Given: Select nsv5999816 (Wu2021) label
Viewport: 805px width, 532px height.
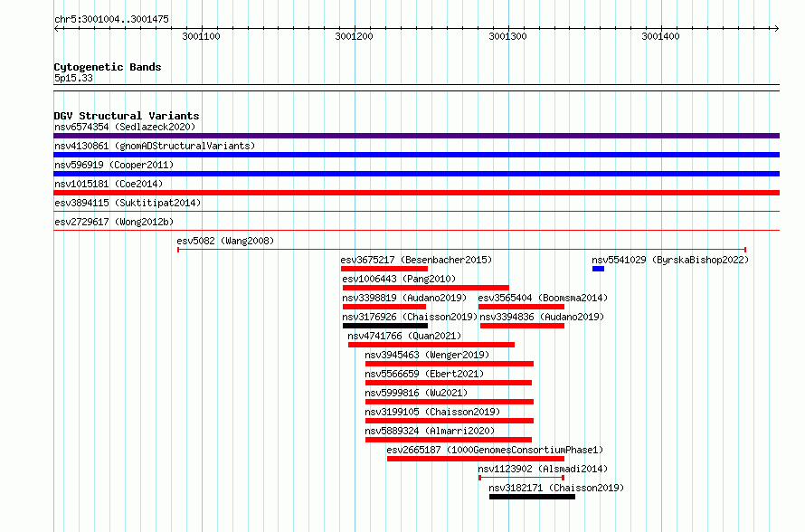Looking at the screenshot, I should pos(416,393).
